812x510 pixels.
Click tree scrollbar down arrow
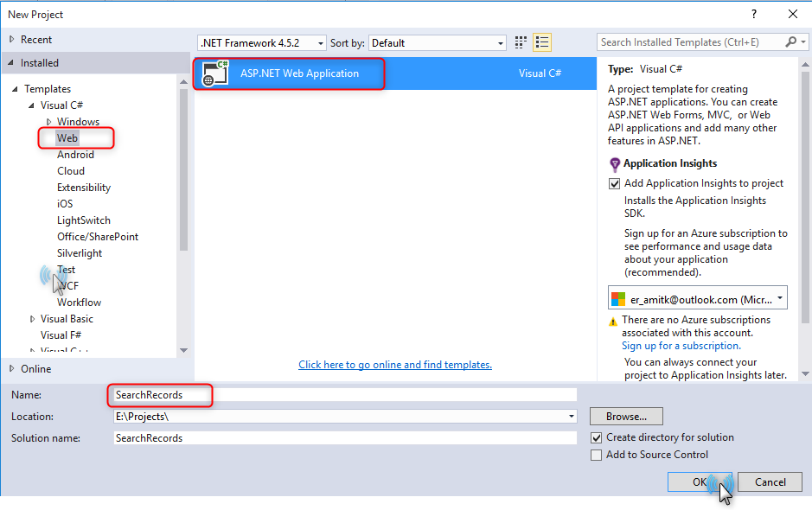[183, 351]
